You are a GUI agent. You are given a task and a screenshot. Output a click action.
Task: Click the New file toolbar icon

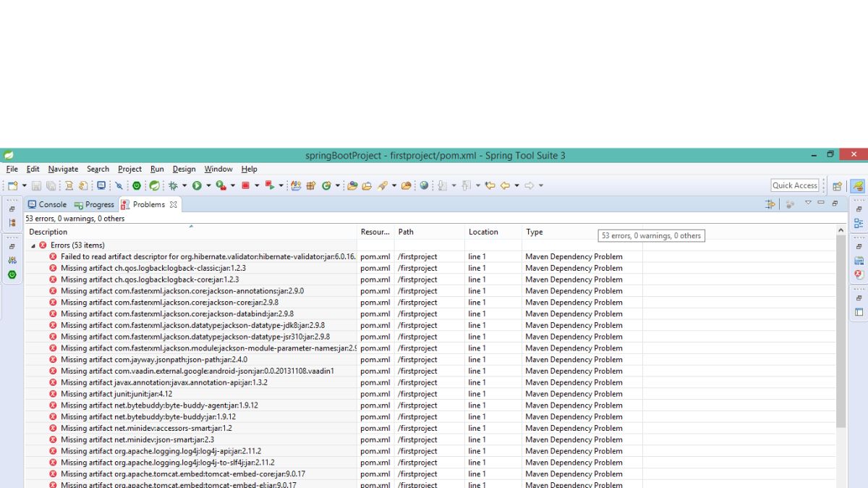coord(12,186)
